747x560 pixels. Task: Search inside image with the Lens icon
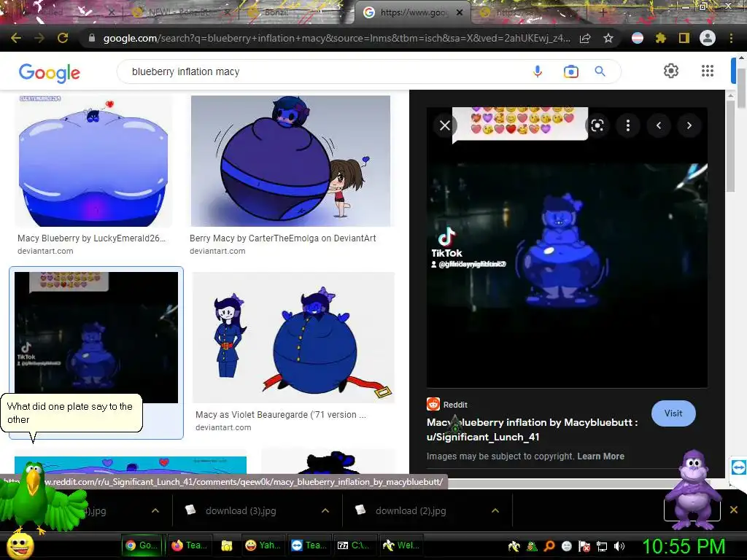[x=597, y=125]
